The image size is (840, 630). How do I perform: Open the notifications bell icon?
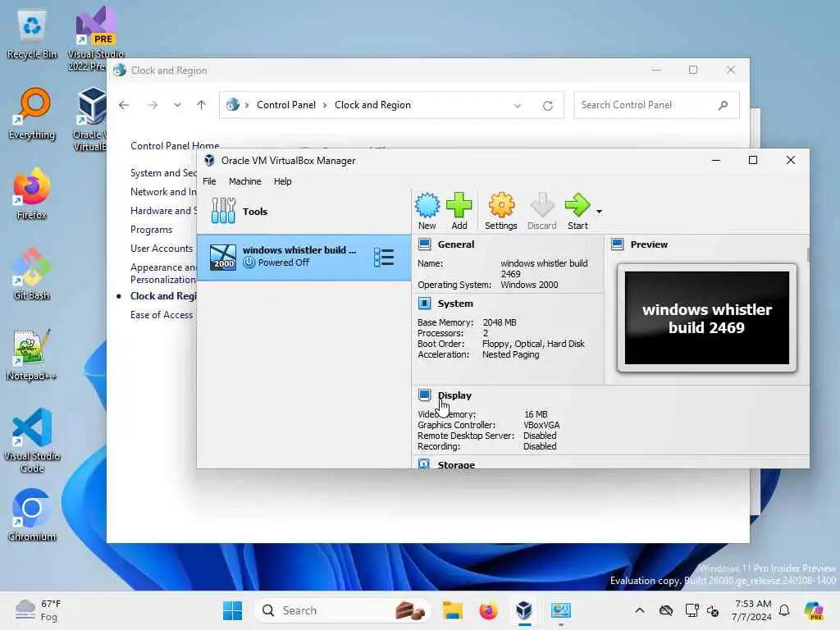784,610
